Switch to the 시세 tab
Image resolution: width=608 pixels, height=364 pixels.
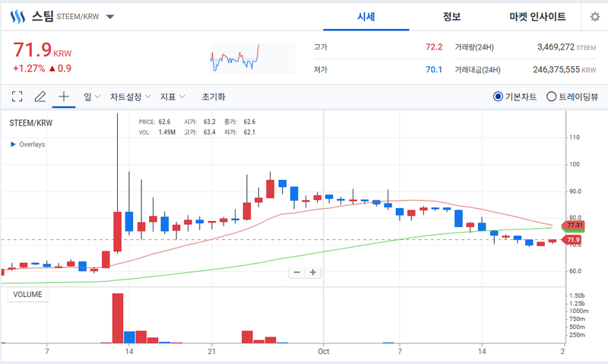point(366,17)
